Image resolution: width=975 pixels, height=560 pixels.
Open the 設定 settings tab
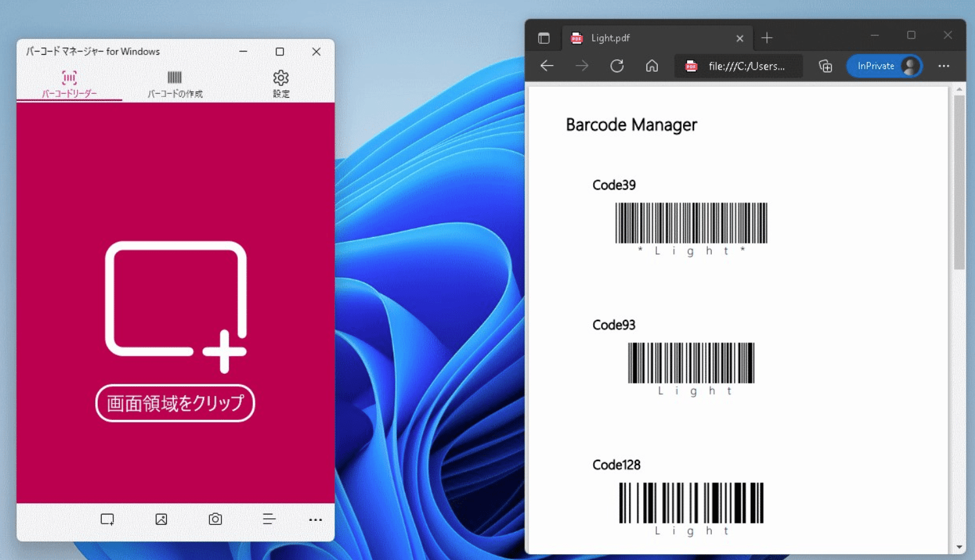point(281,84)
